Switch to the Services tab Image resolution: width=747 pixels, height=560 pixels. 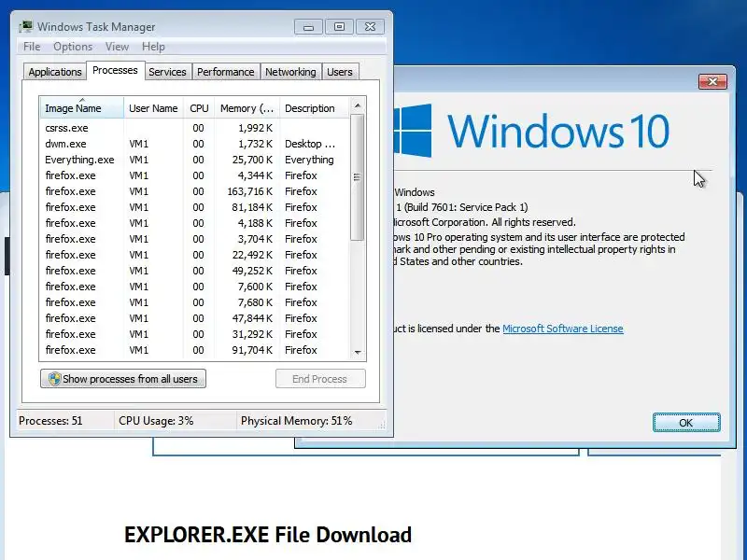167,72
